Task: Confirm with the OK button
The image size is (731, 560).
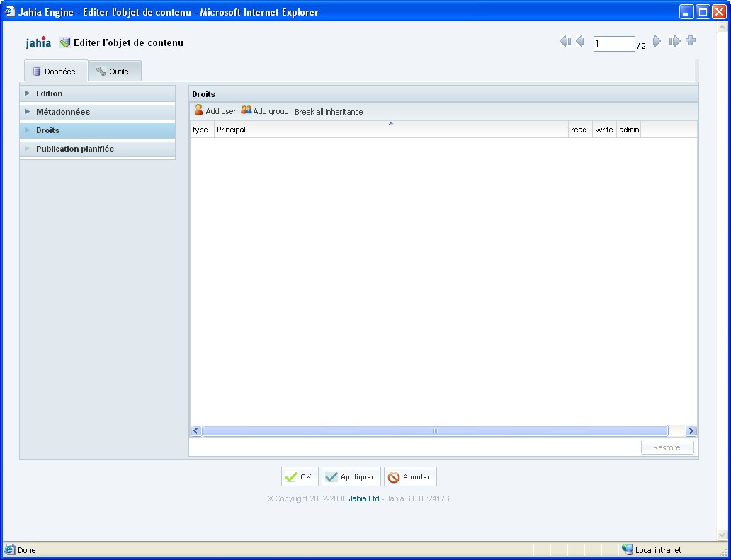Action: 300,476
